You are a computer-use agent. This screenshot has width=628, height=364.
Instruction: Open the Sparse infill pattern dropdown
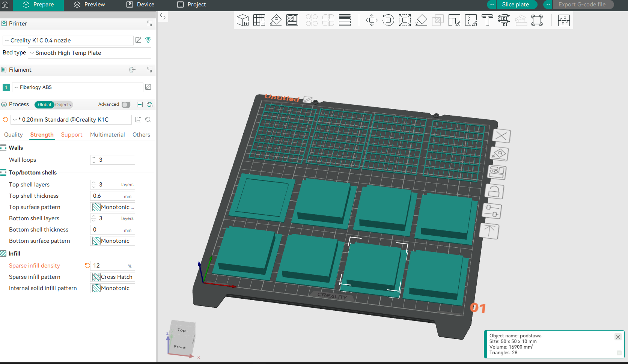pyautogui.click(x=113, y=277)
